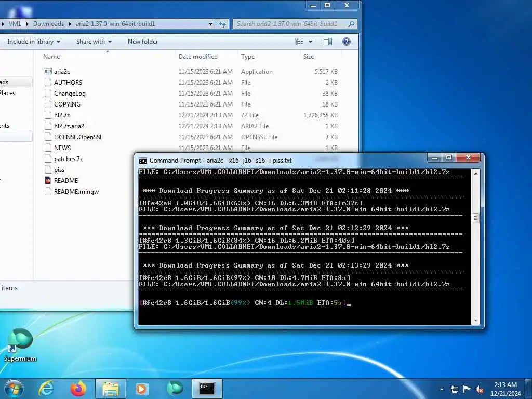The width and height of the screenshot is (532, 399).
Task: Click the Command Prompt scrollbar thumb
Action: [476, 218]
